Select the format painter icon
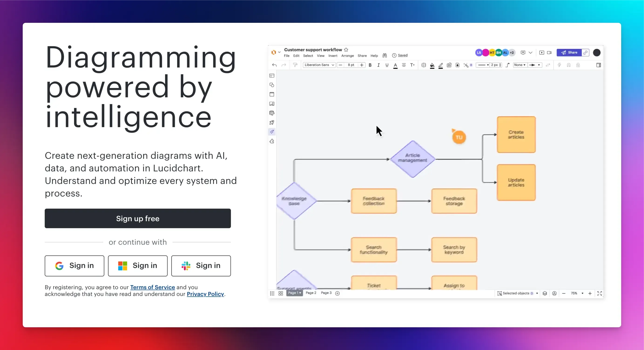 (x=295, y=65)
